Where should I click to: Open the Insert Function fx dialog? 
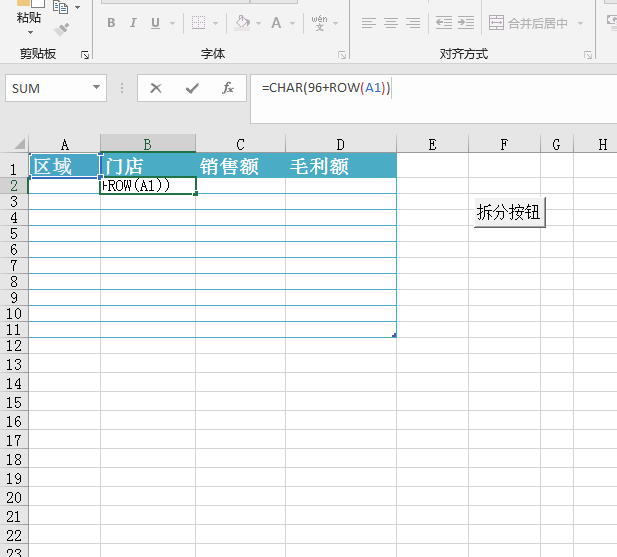(228, 88)
